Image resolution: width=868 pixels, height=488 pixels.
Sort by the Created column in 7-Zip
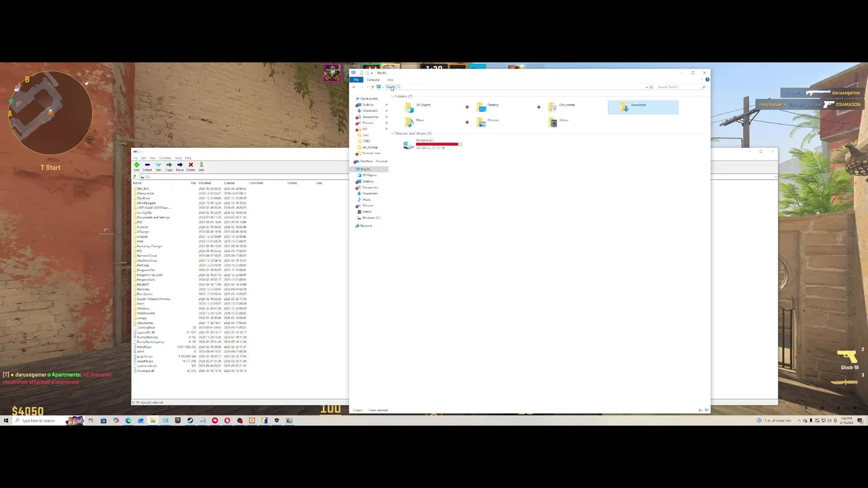click(229, 183)
